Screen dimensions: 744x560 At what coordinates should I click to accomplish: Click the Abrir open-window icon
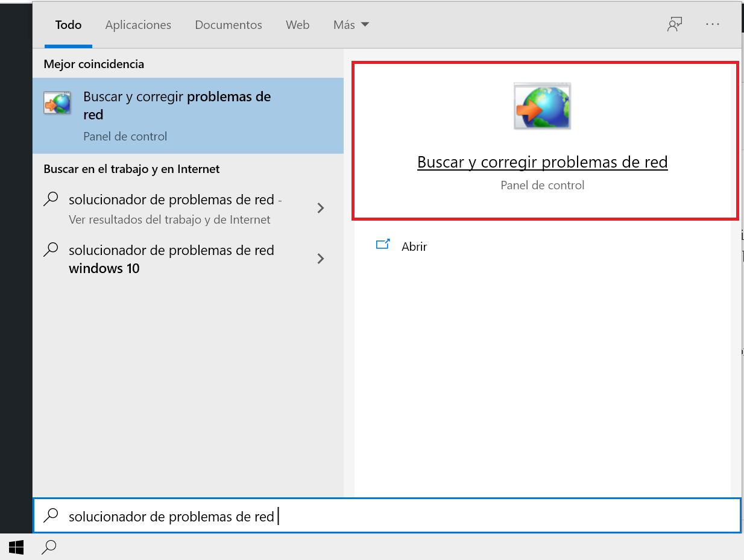[x=383, y=245]
